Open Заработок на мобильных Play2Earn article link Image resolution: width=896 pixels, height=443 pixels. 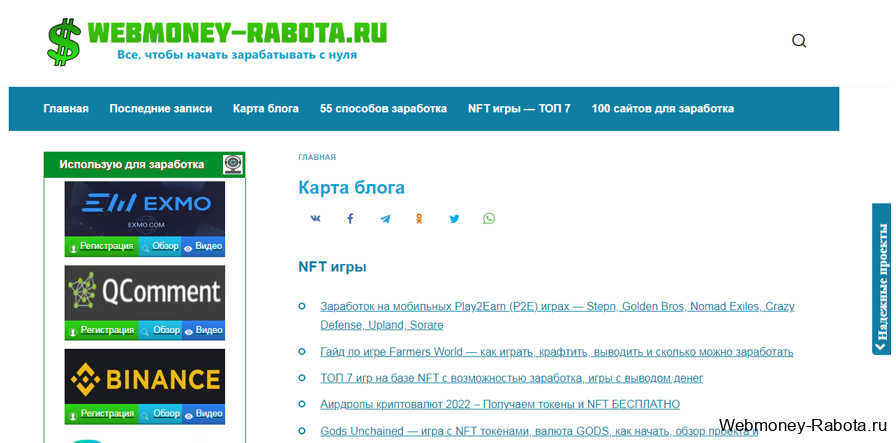pyautogui.click(x=557, y=316)
